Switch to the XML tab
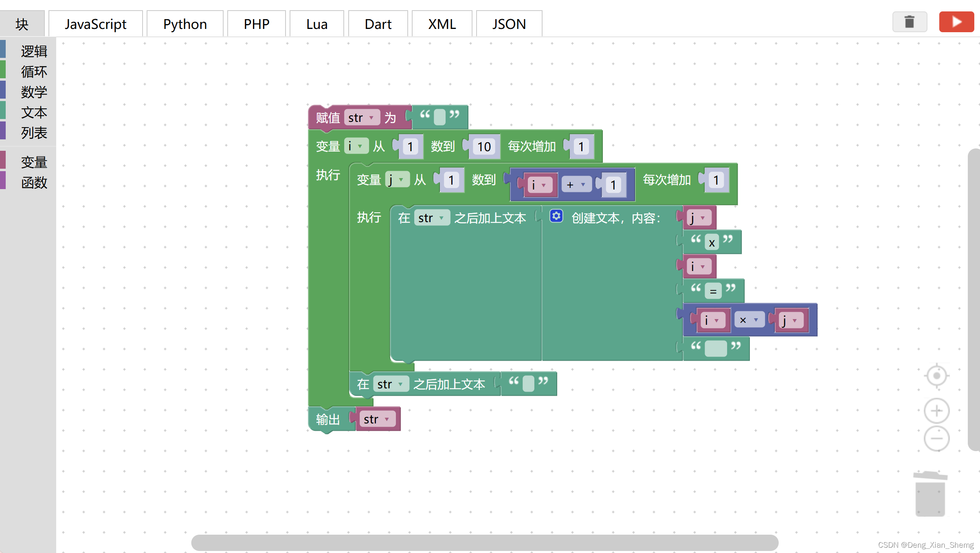The image size is (980, 553). click(442, 24)
